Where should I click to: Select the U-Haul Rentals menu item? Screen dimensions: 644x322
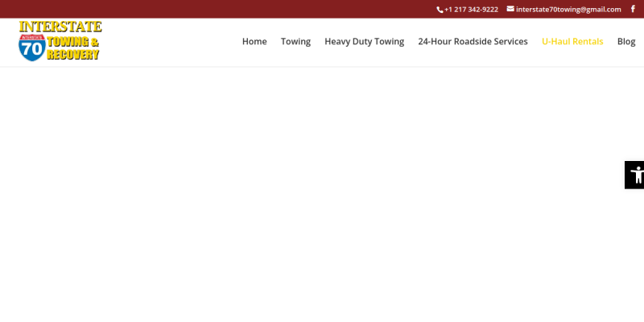point(572,42)
